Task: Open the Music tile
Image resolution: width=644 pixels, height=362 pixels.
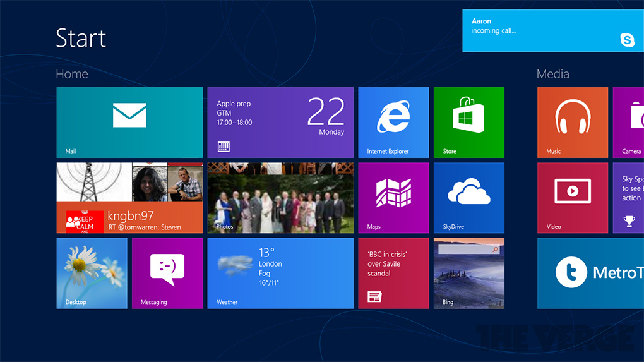Action: pos(573,123)
